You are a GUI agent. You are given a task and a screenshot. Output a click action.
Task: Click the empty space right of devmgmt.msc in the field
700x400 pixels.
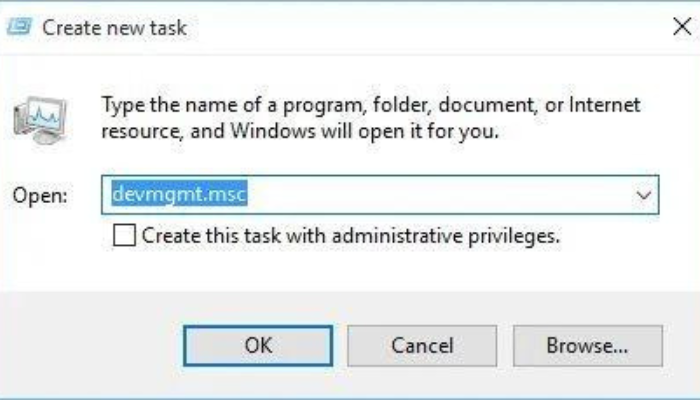(450, 195)
